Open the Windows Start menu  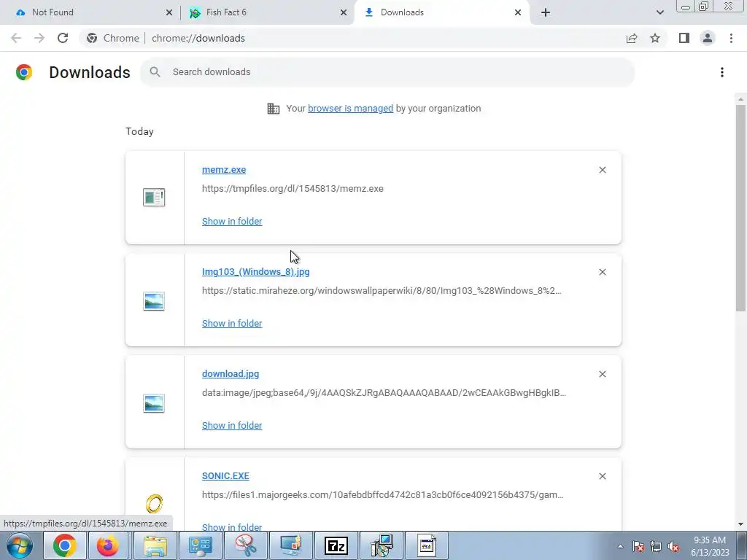(x=20, y=545)
